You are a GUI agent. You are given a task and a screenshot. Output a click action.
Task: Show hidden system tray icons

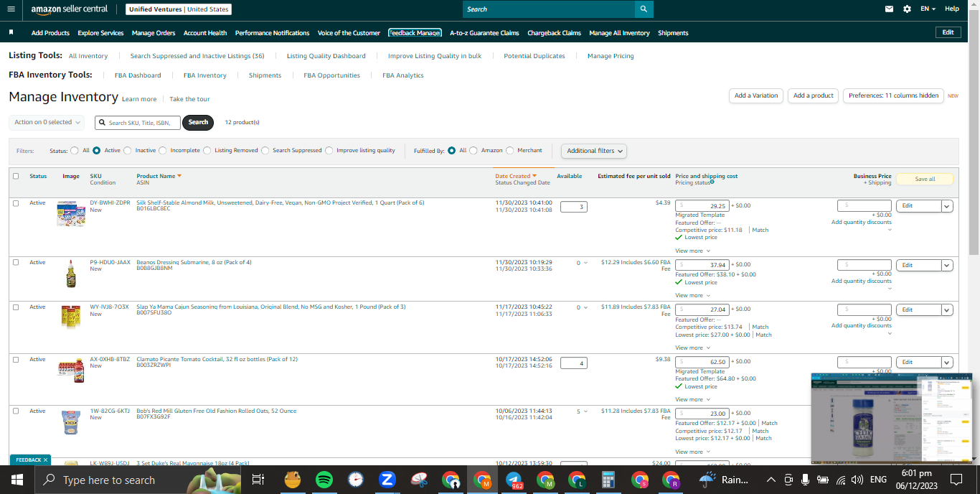(771, 480)
